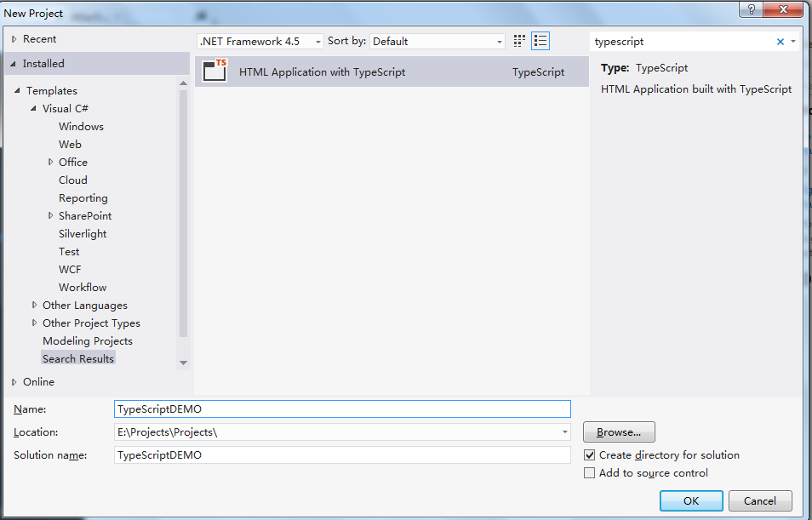The width and height of the screenshot is (812, 520).
Task: Open the Location path dropdown
Action: (565, 432)
